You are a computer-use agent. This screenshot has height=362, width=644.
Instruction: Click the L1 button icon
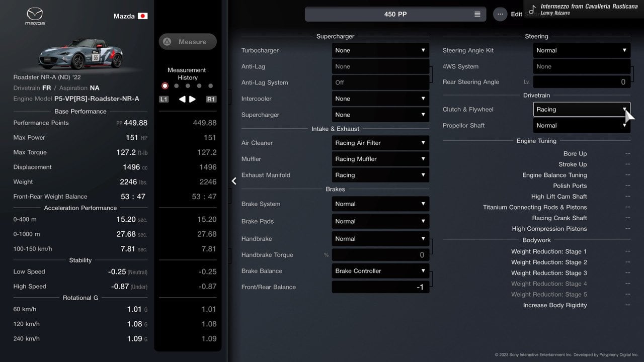[164, 100]
